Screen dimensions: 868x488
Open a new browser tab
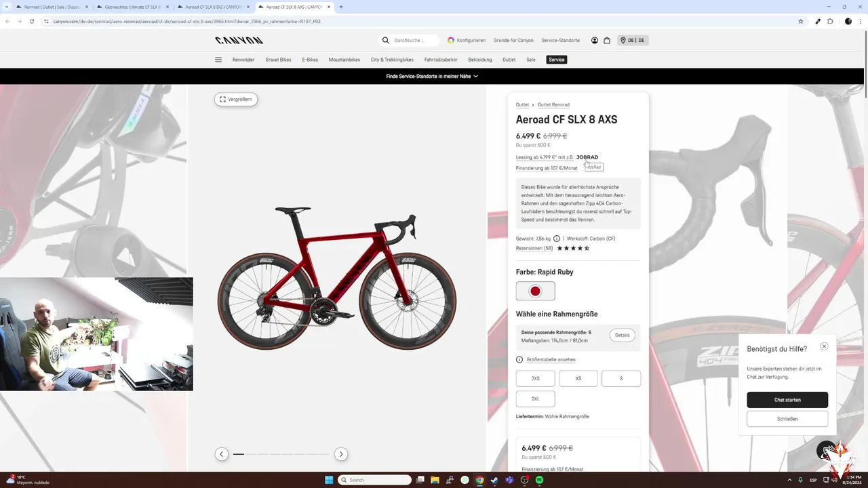(x=340, y=7)
